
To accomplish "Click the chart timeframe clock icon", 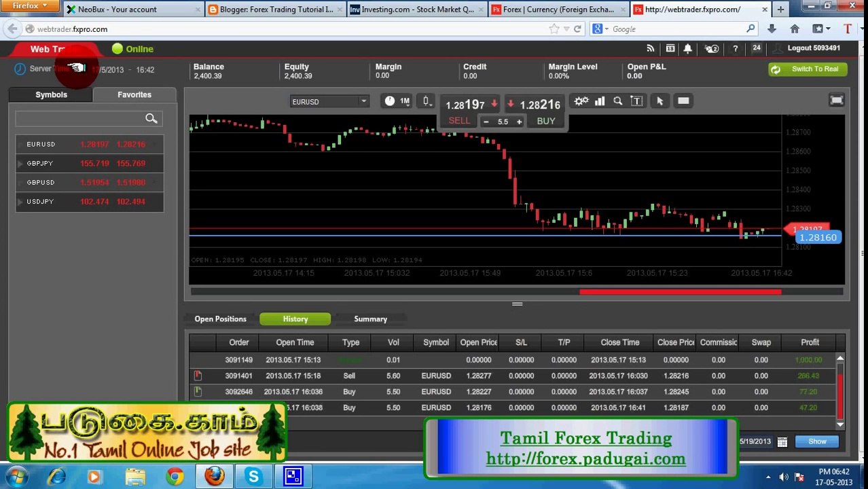I will [x=389, y=101].
